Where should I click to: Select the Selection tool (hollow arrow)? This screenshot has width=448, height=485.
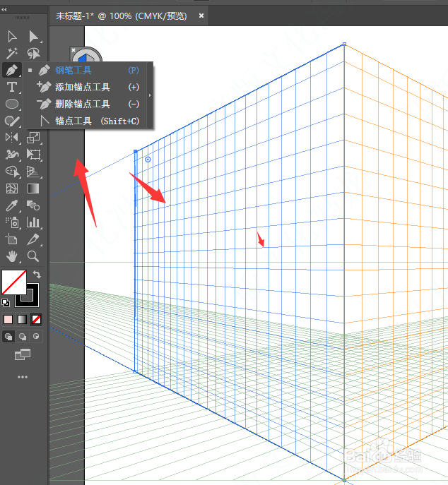[12, 37]
